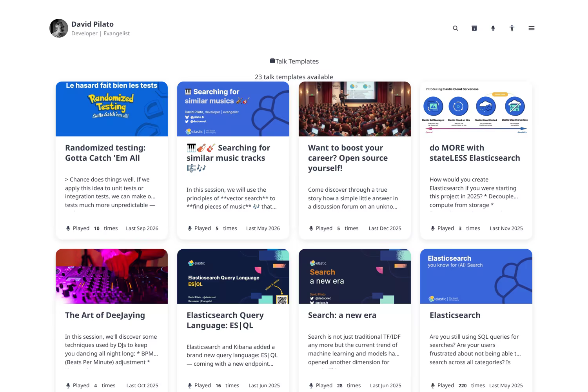
Task: Click 'Last Dec 2025' date text
Action: [x=385, y=228]
